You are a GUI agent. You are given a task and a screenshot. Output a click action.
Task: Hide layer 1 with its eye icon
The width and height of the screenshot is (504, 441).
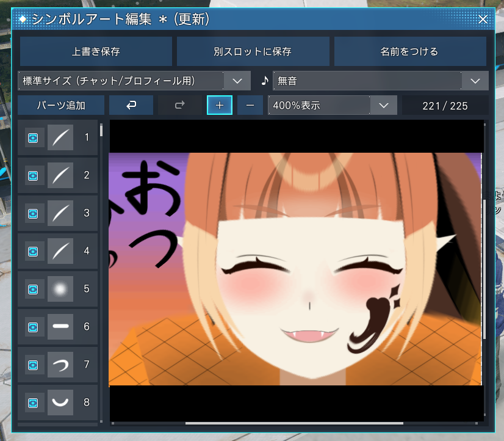pyautogui.click(x=33, y=138)
